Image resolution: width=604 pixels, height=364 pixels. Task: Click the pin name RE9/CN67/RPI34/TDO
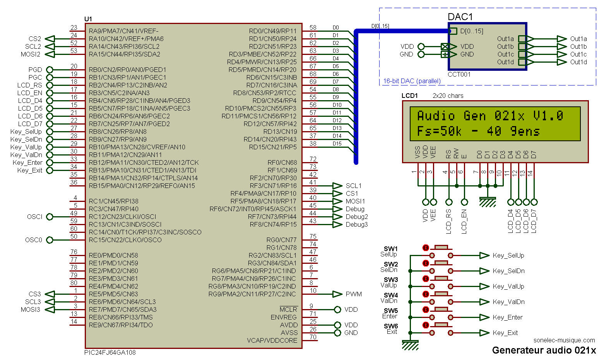(121, 325)
